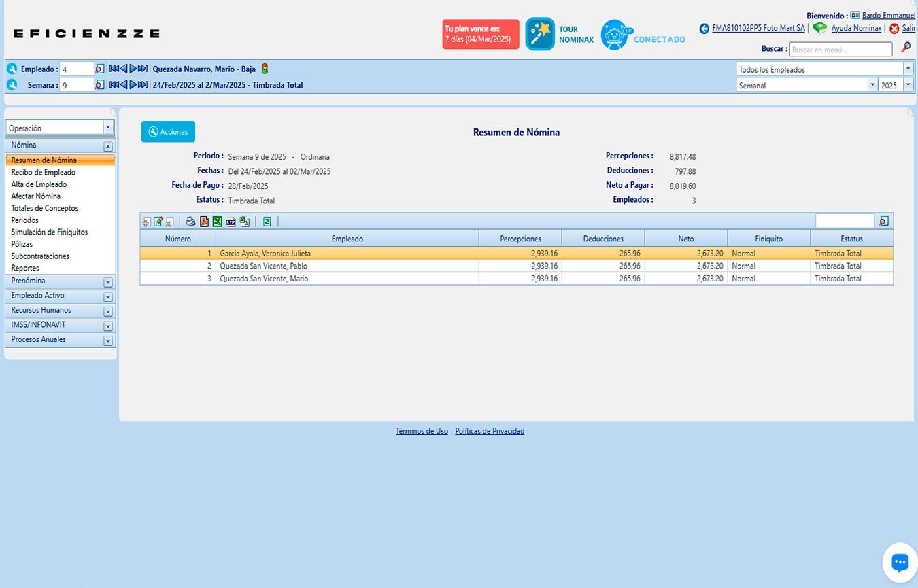Screen dimensions: 918x588
Task: Open the year 2025 dropdown
Action: [908, 86]
